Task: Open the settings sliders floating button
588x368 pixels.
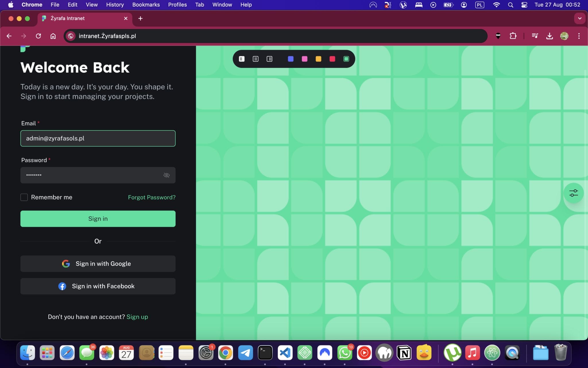Action: click(573, 193)
